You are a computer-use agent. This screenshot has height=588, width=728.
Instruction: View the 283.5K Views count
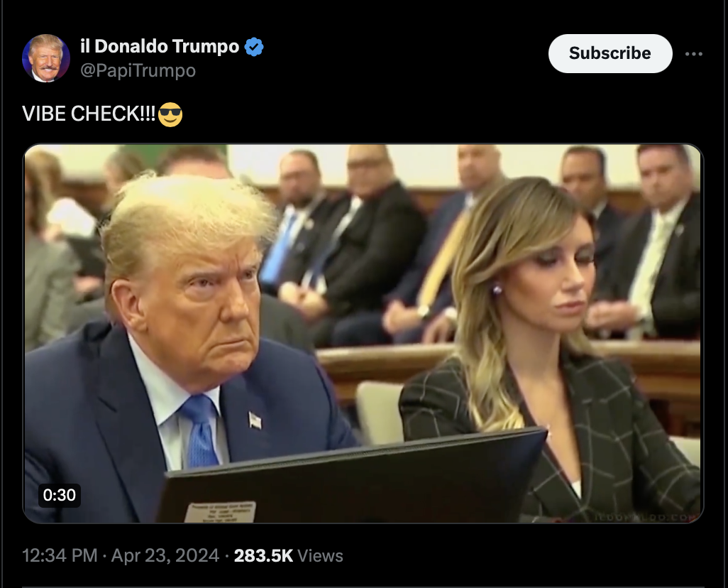click(288, 555)
